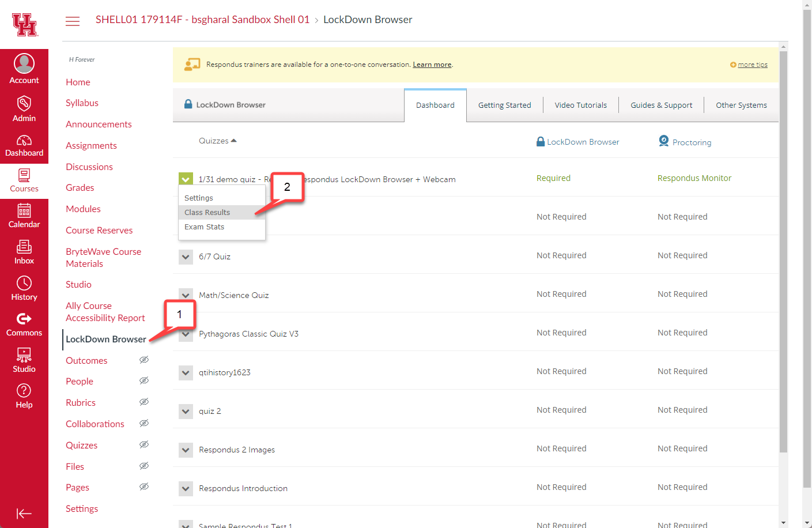Click the Learn more link
This screenshot has width=812, height=528.
[x=432, y=65]
